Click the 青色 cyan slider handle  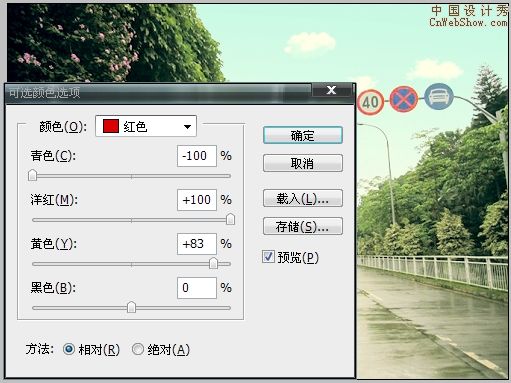click(x=32, y=175)
